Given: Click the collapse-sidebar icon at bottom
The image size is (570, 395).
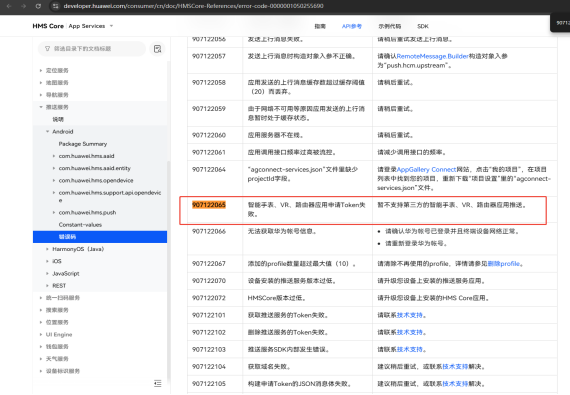Looking at the screenshot, I should point(157,383).
